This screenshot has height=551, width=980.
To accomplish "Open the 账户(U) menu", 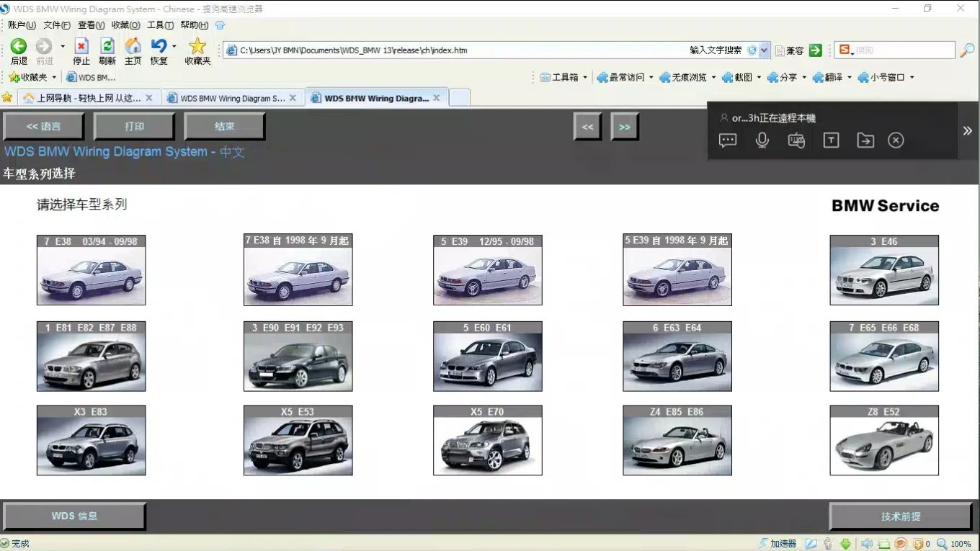I will pyautogui.click(x=22, y=25).
